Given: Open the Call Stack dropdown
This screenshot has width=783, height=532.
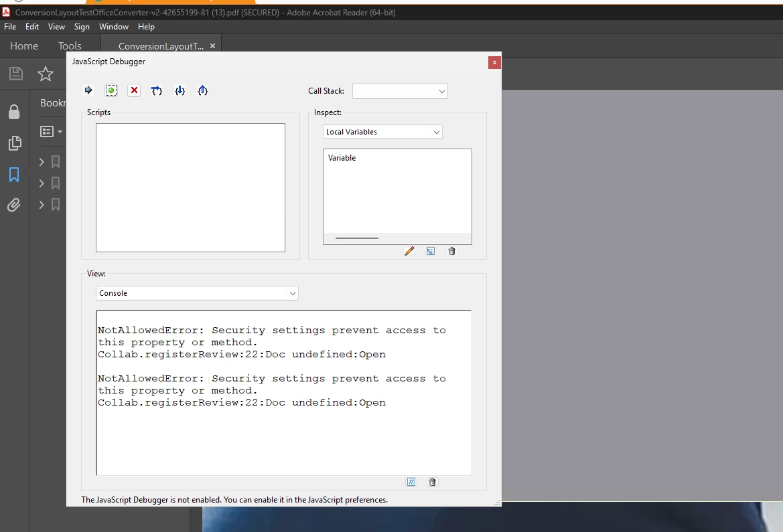Looking at the screenshot, I should point(400,91).
